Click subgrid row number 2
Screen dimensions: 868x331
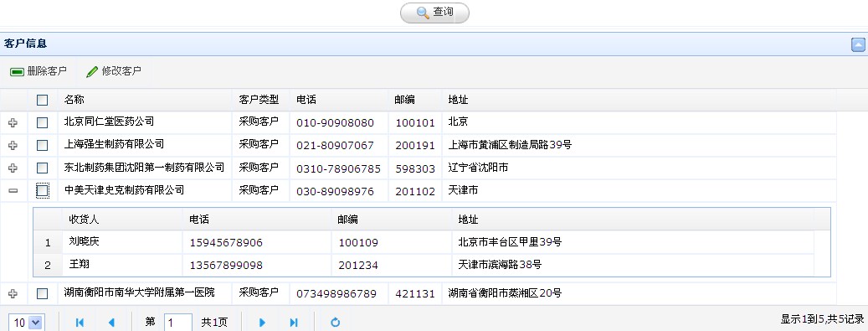point(48,265)
